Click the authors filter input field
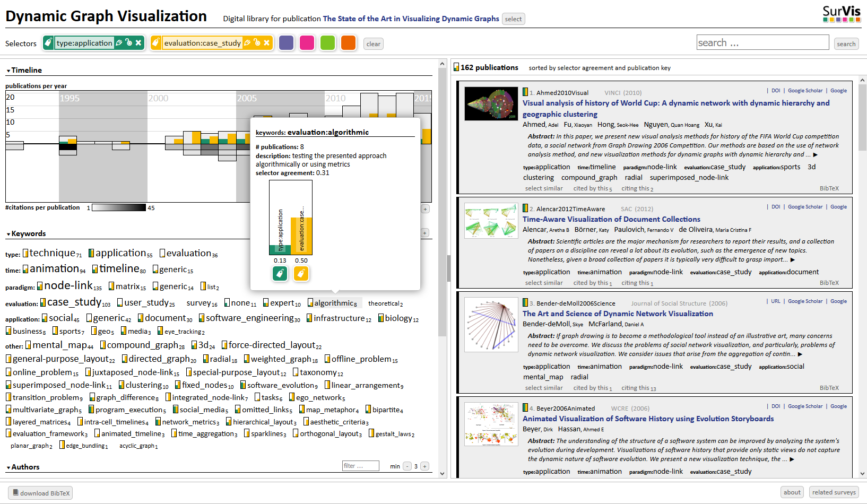The width and height of the screenshot is (867, 504). coord(360,466)
